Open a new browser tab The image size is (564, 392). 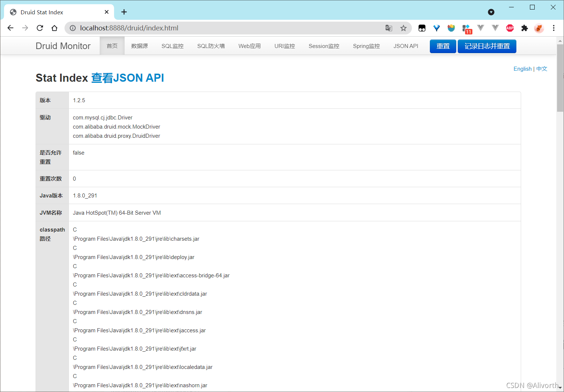(x=124, y=12)
